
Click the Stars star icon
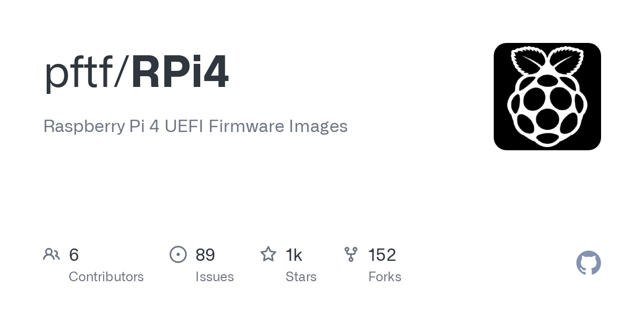tap(268, 254)
